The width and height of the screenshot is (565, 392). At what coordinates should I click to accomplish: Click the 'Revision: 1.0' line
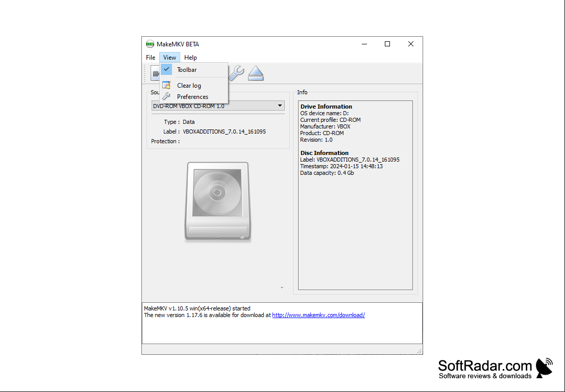[x=316, y=140]
